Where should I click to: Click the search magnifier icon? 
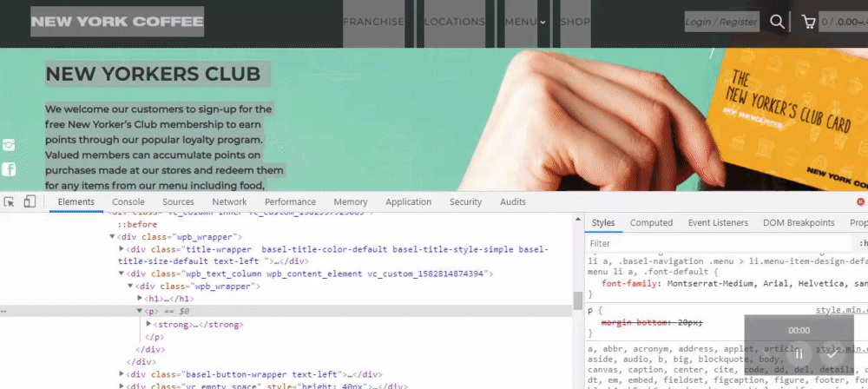(x=777, y=22)
